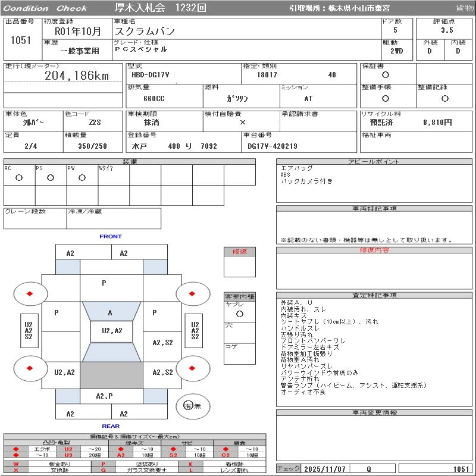Viewport: 476px width, 476px height.
Task: Select the 修復 header box
Action: pos(239,252)
